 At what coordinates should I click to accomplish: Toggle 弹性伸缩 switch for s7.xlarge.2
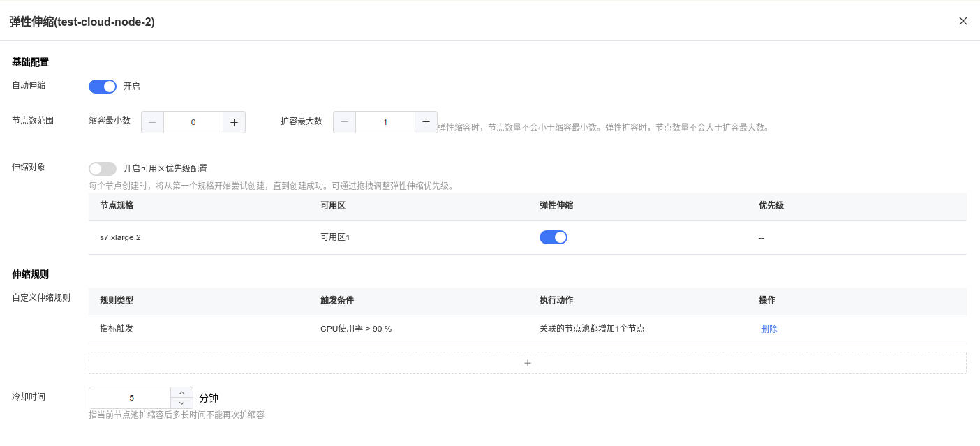point(553,237)
